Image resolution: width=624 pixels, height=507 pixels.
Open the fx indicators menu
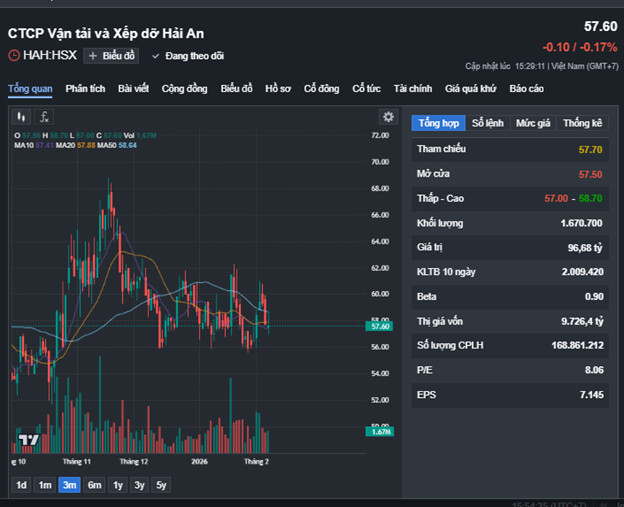click(45, 117)
